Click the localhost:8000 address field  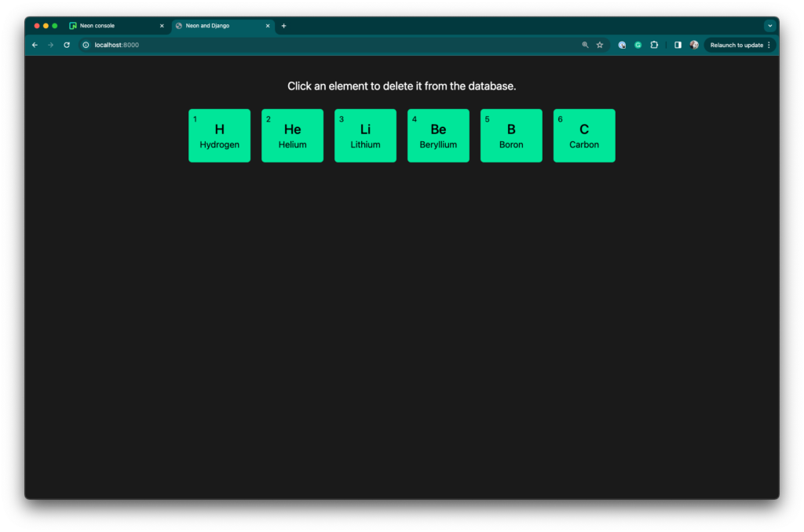click(x=333, y=45)
